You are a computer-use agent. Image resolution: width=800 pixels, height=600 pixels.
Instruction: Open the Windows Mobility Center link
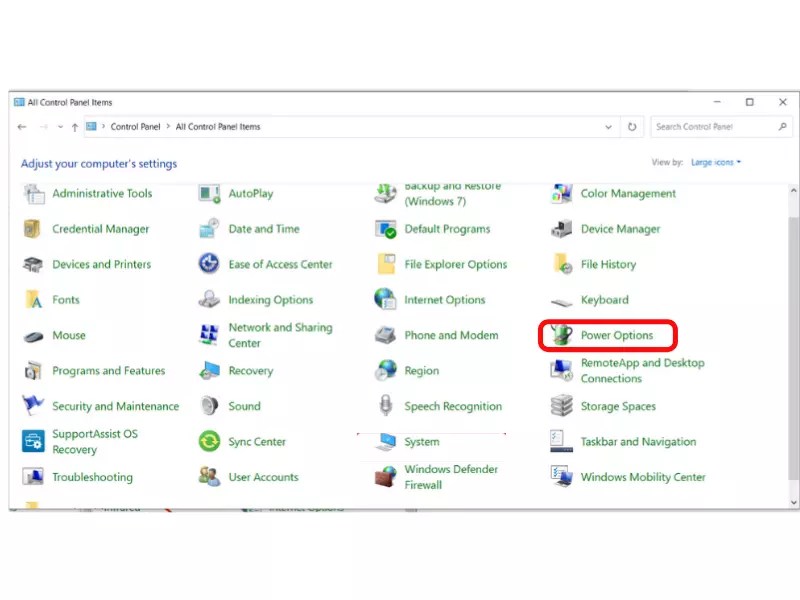[x=643, y=477]
